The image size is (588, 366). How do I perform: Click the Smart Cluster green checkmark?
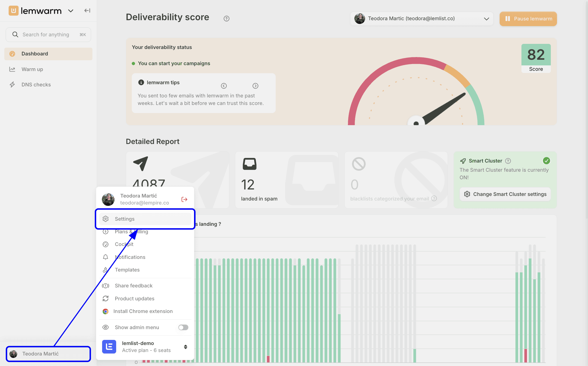546,161
